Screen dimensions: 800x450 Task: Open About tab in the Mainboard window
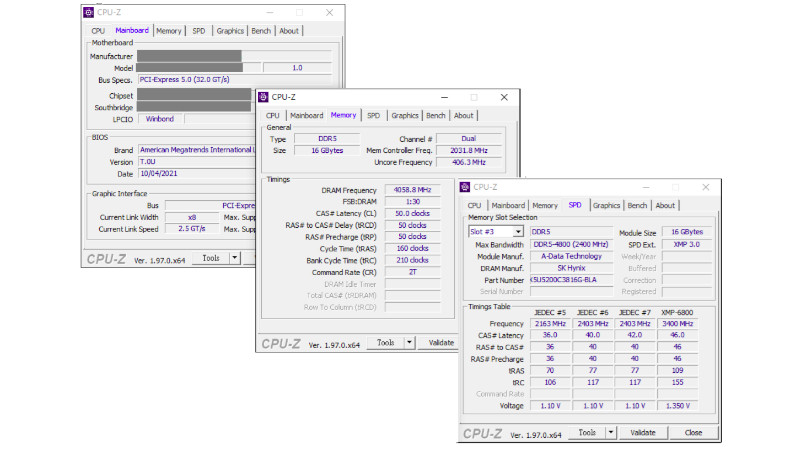tap(289, 31)
